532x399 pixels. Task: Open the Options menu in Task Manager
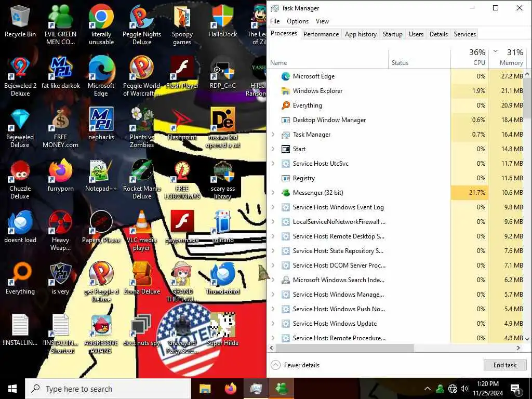[298, 21]
